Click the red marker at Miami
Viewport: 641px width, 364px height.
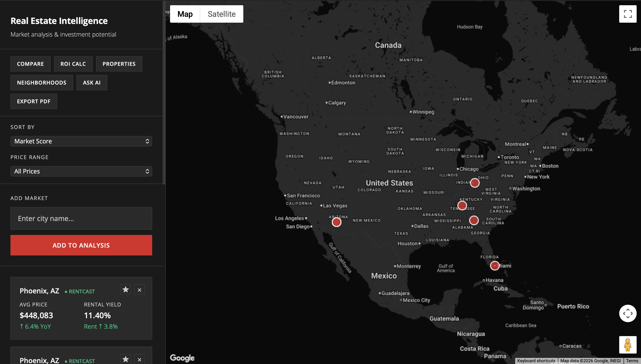pyautogui.click(x=495, y=265)
